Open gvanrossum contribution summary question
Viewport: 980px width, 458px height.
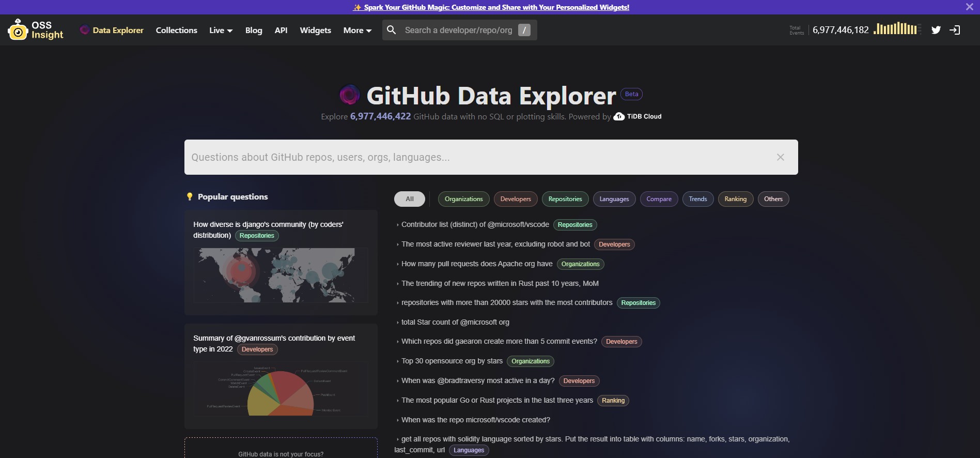274,343
